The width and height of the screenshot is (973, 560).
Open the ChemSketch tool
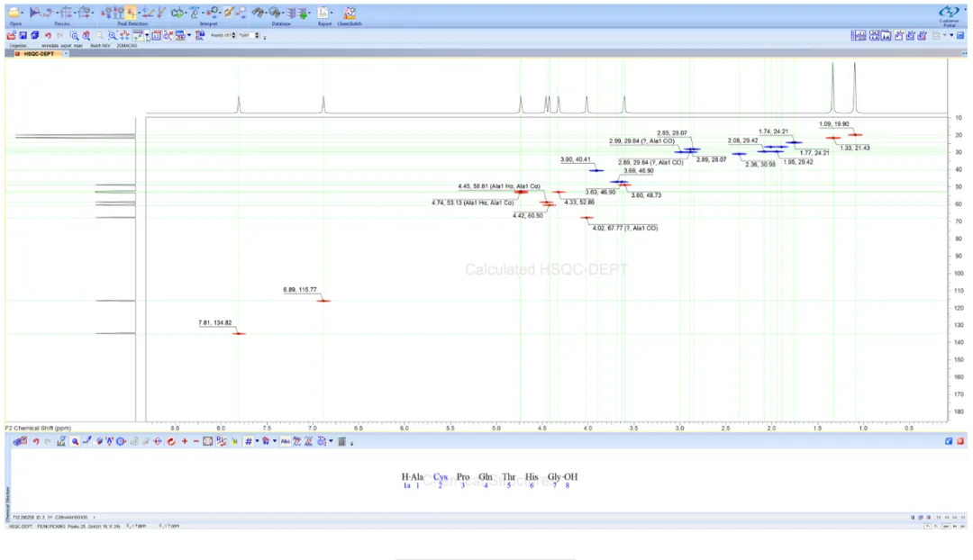pos(350,13)
